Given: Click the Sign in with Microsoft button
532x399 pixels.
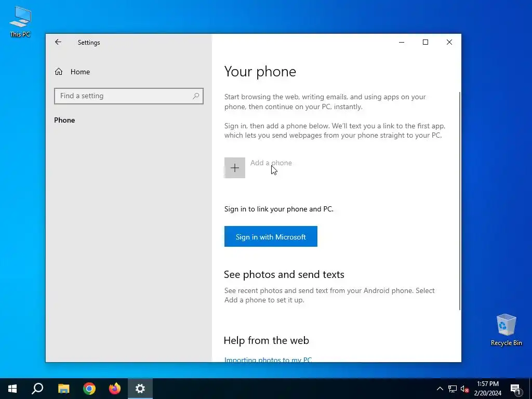Looking at the screenshot, I should point(271,236).
